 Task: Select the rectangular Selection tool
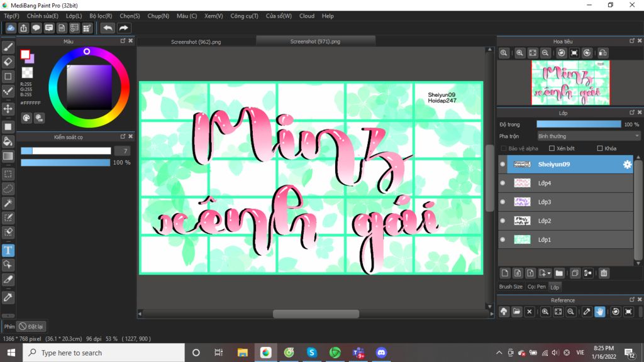pyautogui.click(x=8, y=174)
